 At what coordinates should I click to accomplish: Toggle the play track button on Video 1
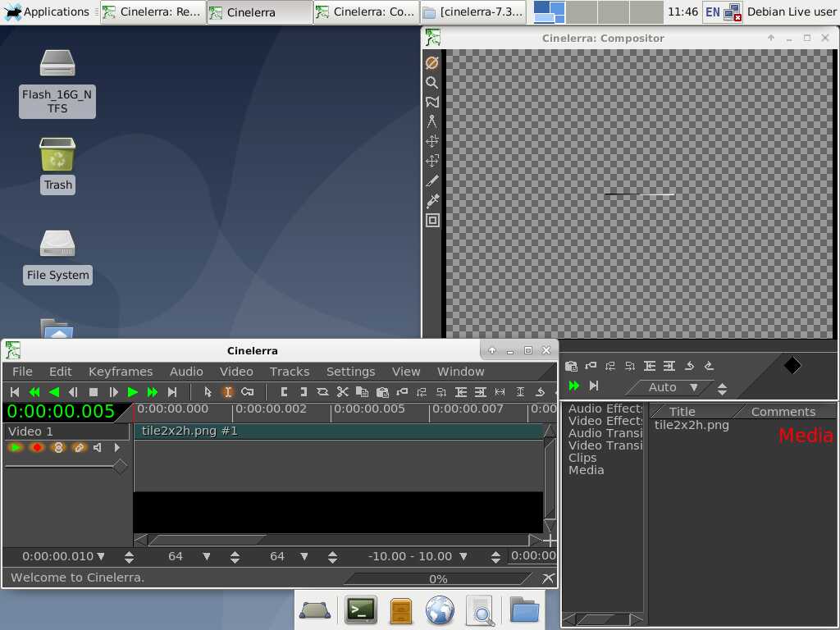click(x=16, y=447)
